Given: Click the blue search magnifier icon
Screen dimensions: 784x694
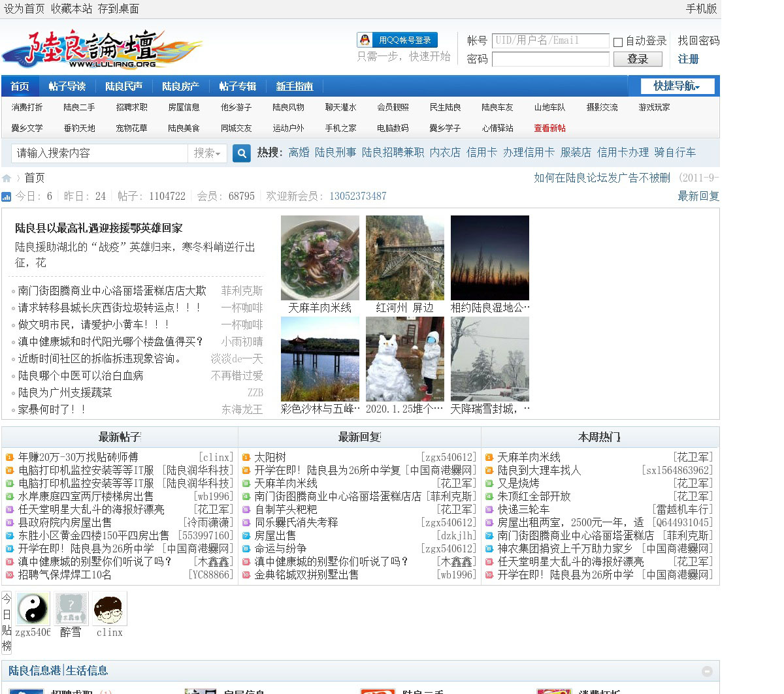Looking at the screenshot, I should pos(242,153).
